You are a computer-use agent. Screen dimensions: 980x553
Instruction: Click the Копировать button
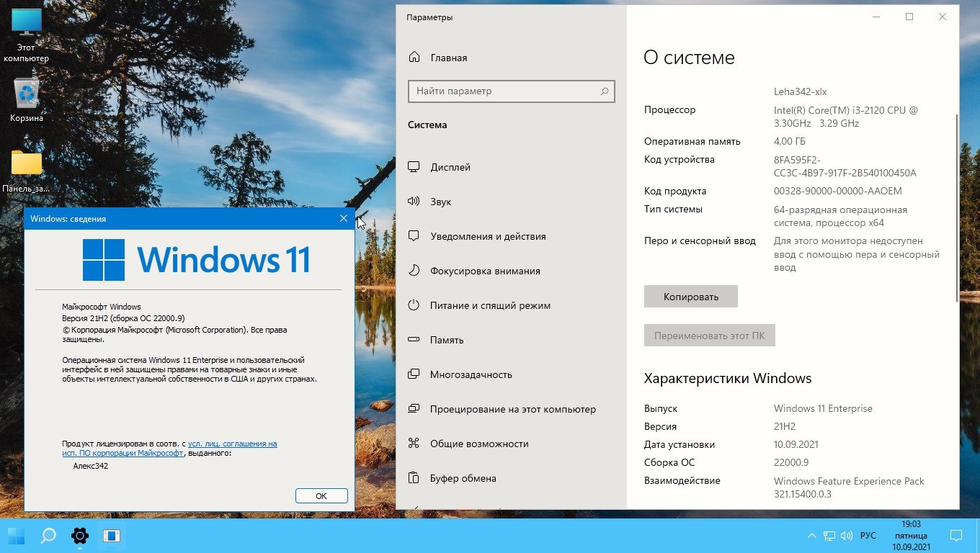point(691,297)
